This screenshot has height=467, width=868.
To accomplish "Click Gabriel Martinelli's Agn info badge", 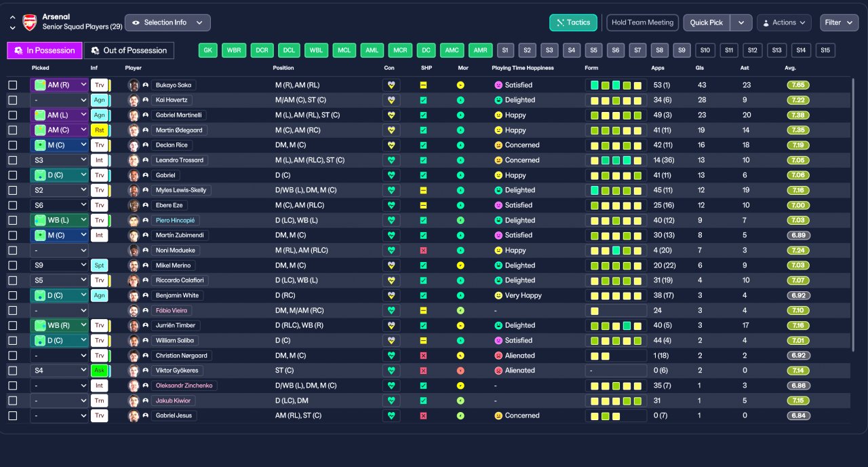I will coord(100,115).
